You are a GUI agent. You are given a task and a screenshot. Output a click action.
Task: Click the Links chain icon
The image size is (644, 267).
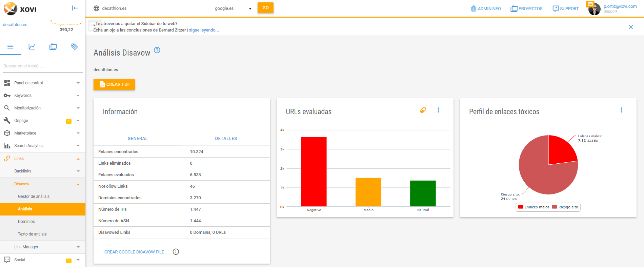click(x=7, y=159)
